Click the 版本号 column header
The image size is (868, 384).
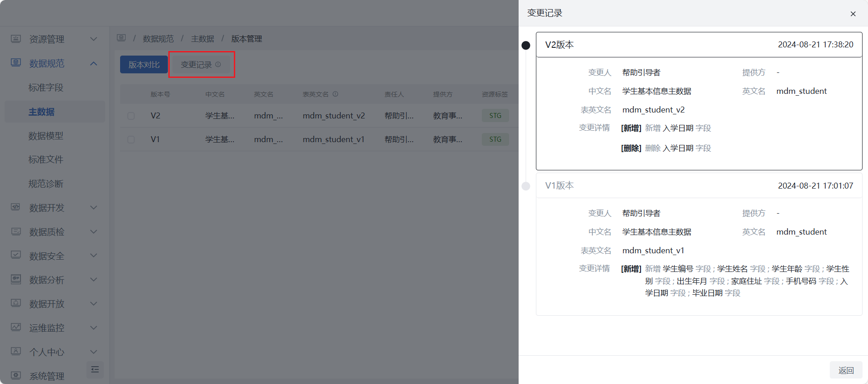coord(160,94)
